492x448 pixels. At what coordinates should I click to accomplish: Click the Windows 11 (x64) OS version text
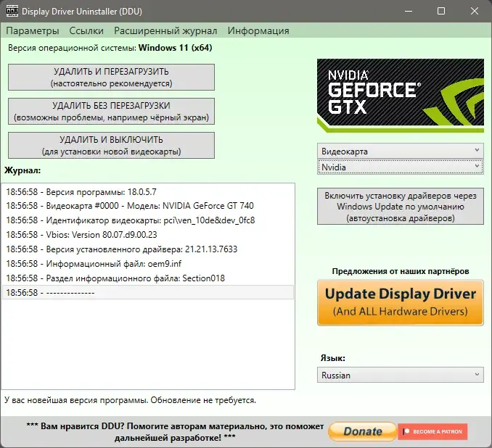pos(175,48)
